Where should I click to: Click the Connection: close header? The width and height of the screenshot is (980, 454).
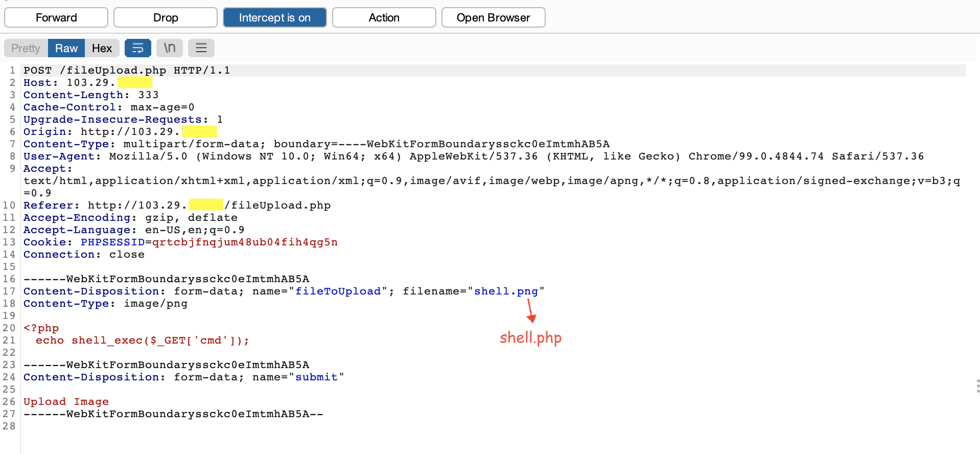click(x=84, y=254)
